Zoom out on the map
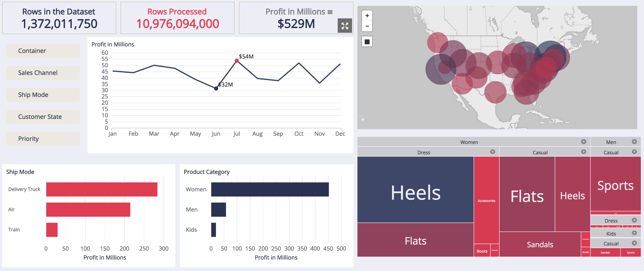The width and height of the screenshot is (644, 271). [367, 26]
